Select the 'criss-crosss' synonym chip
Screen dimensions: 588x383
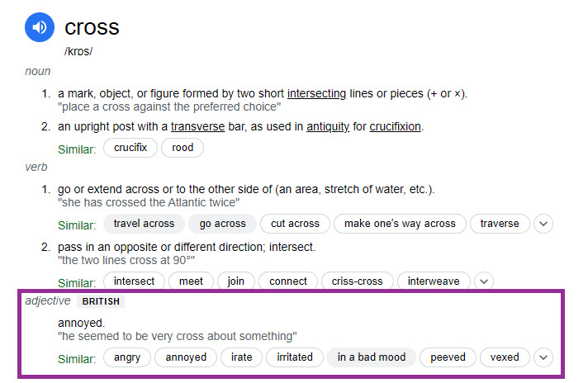pos(357,281)
